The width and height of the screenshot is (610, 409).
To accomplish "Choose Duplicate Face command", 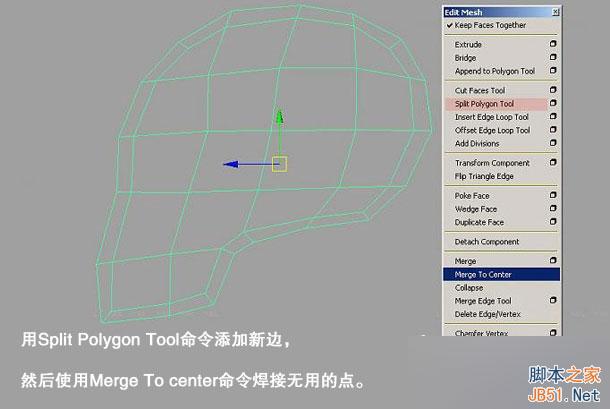I will click(479, 222).
